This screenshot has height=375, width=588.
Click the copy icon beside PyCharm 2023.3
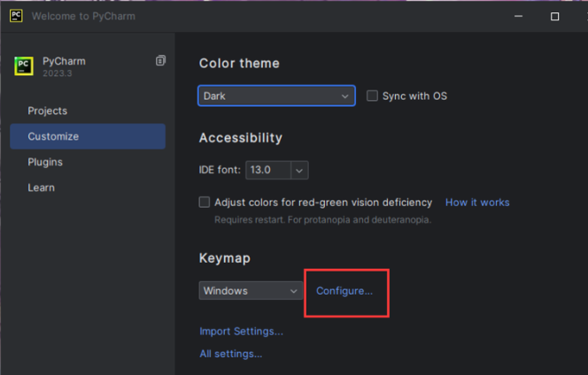[x=160, y=61]
